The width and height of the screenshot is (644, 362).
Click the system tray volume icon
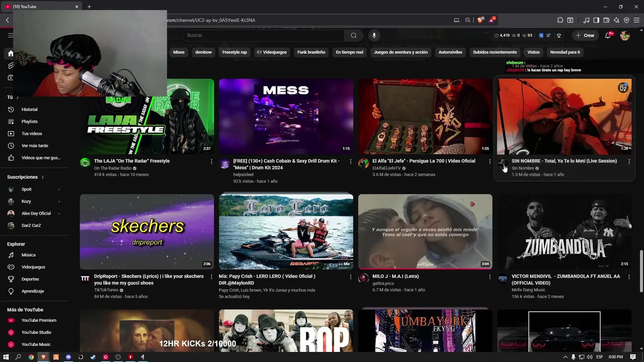pyautogui.click(x=590, y=357)
